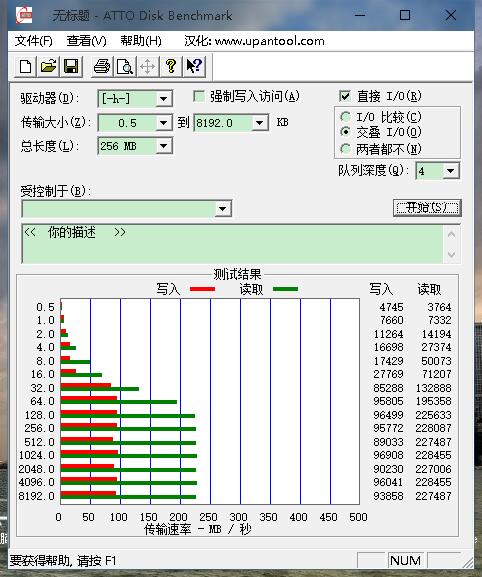Print results with the printer icon
The image size is (482, 577).
(102, 66)
